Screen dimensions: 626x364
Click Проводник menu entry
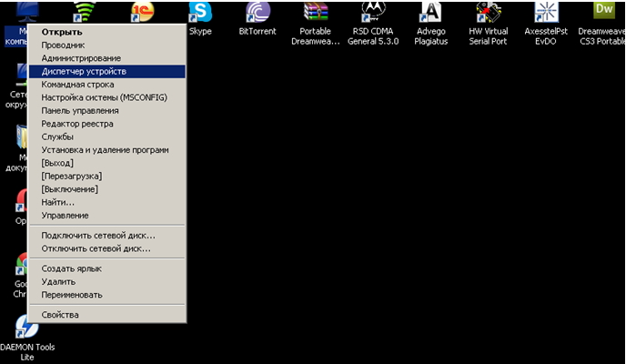tap(63, 45)
